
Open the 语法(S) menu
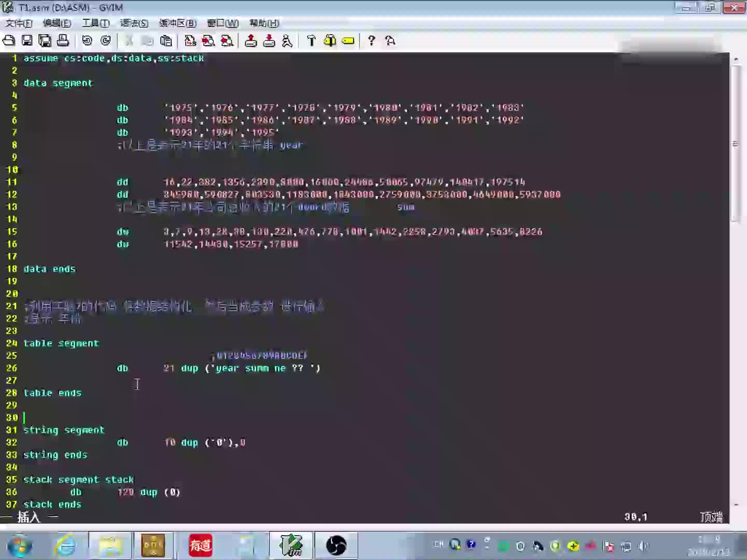pos(134,23)
